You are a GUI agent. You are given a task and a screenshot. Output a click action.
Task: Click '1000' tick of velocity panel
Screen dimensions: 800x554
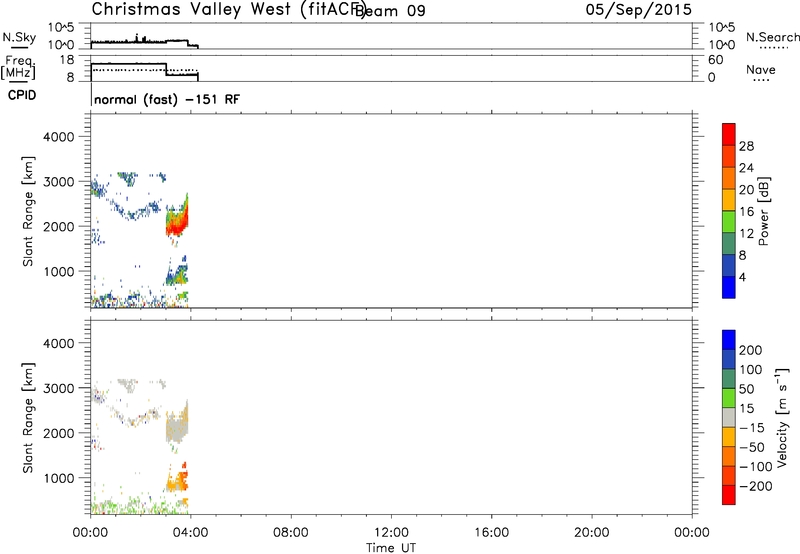[59, 478]
